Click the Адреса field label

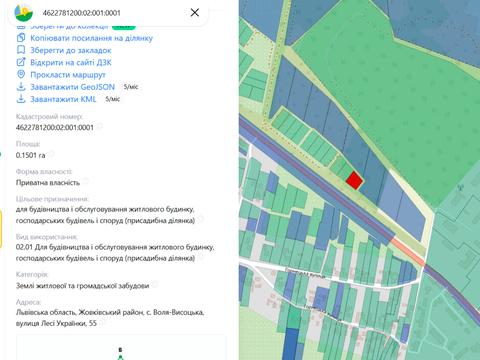28,302
